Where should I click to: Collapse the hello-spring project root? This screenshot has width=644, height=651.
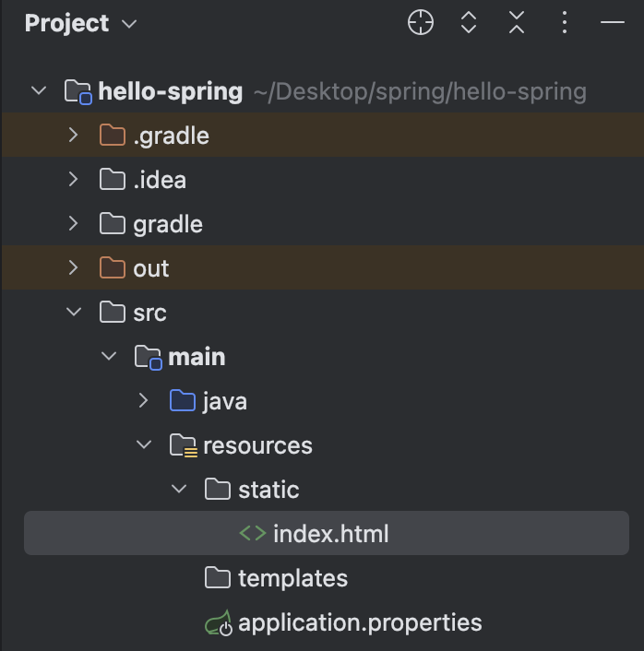click(x=39, y=91)
